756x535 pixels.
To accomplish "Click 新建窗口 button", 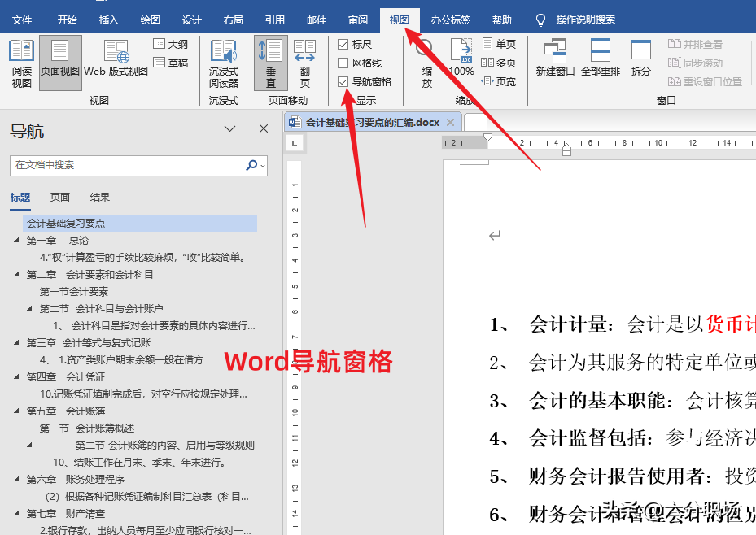I will 555,59.
